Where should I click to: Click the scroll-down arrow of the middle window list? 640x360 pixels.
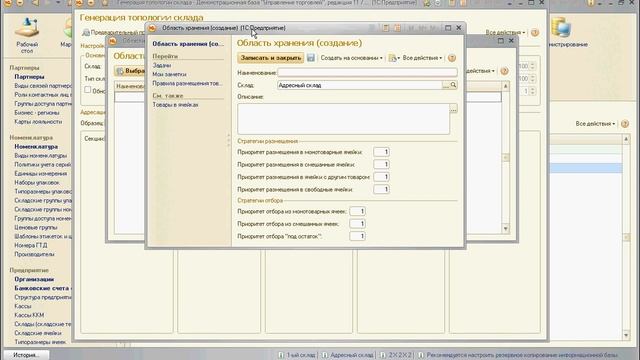point(505,229)
